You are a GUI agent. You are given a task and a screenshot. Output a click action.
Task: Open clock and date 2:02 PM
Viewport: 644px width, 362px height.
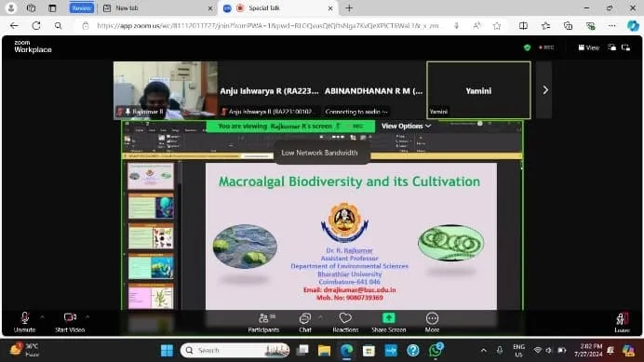588,350
